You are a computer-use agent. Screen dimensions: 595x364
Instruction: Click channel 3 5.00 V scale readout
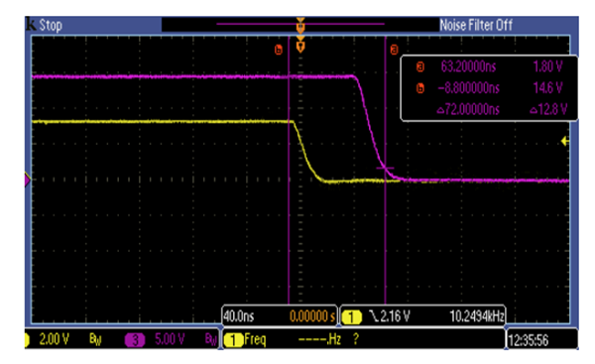[170, 339]
